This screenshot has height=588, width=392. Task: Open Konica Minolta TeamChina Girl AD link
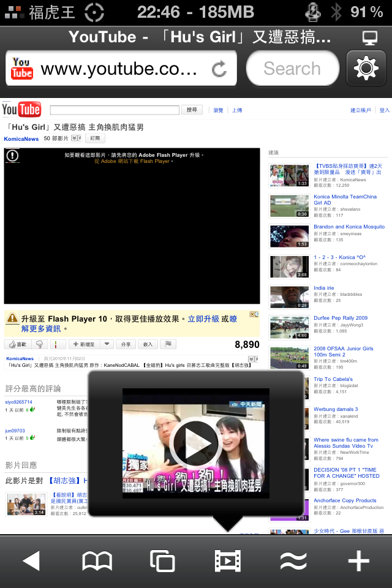(x=345, y=200)
